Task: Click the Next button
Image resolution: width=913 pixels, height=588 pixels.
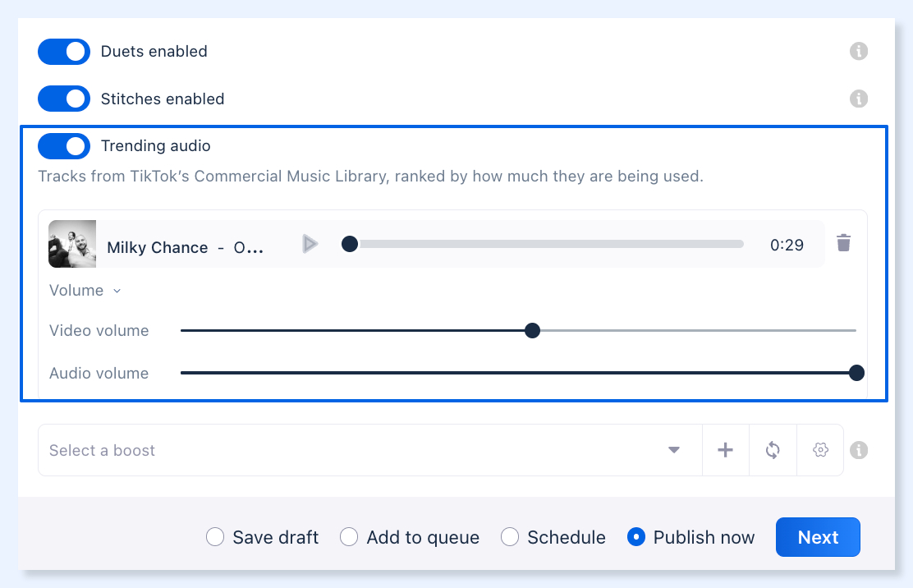Action: tap(818, 537)
